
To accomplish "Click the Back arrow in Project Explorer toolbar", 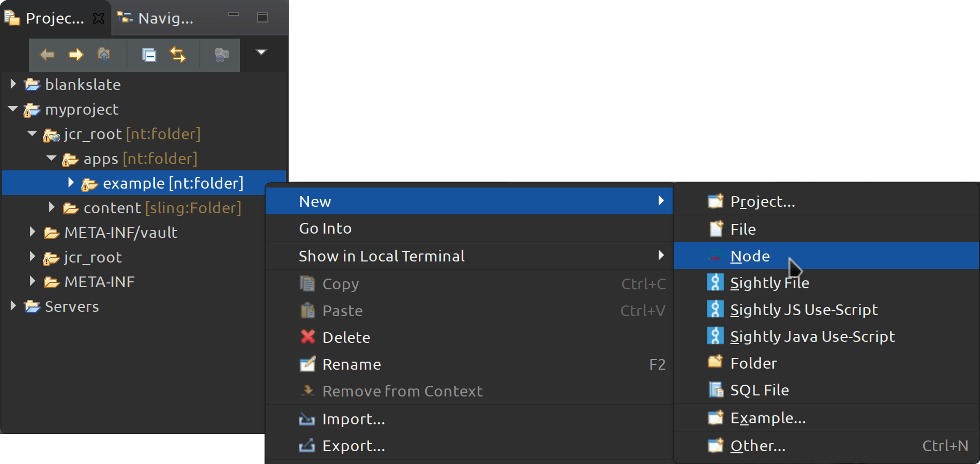I will point(47,54).
